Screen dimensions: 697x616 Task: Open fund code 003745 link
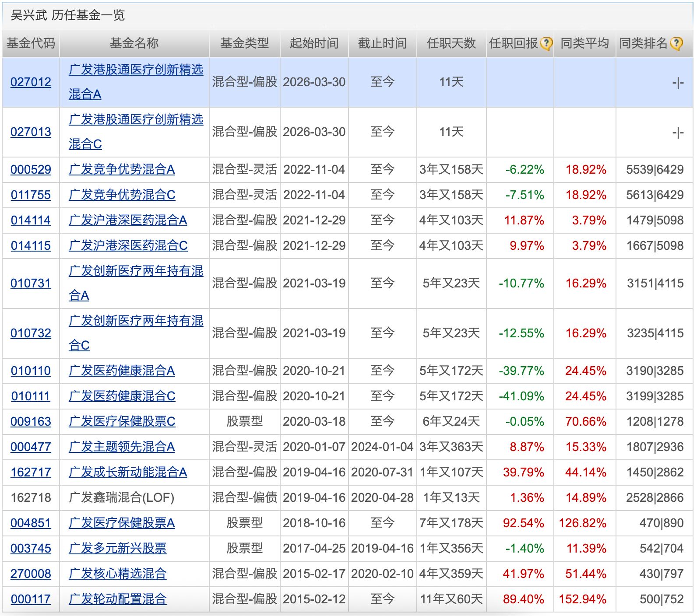tap(31, 549)
